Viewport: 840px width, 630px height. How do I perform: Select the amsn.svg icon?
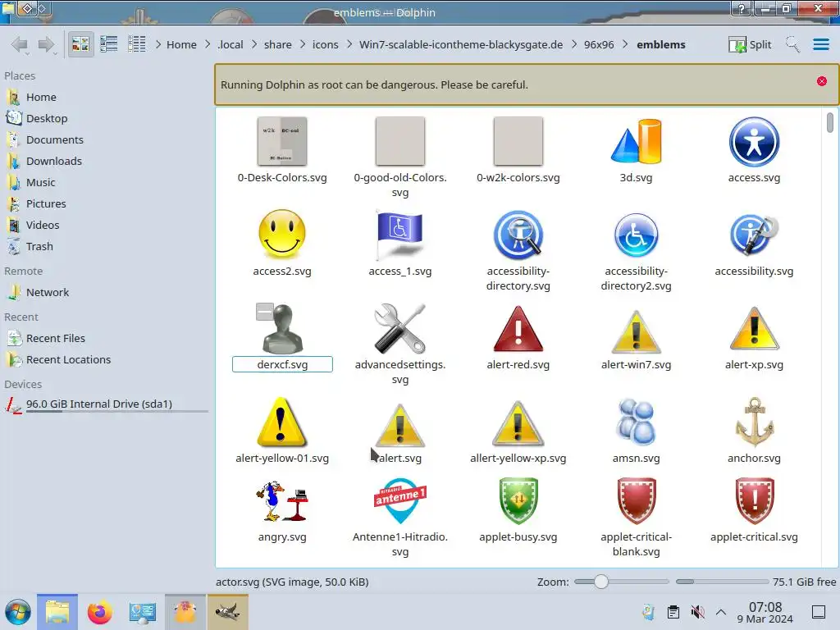tap(636, 422)
